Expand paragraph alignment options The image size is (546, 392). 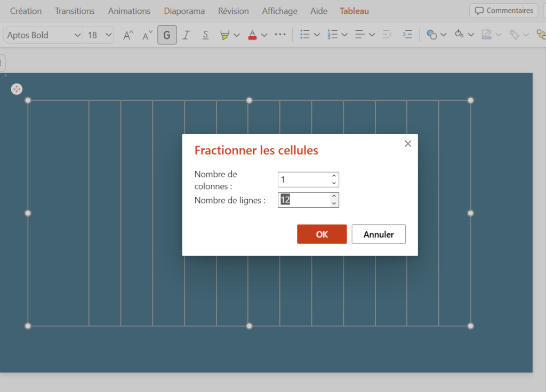click(372, 35)
